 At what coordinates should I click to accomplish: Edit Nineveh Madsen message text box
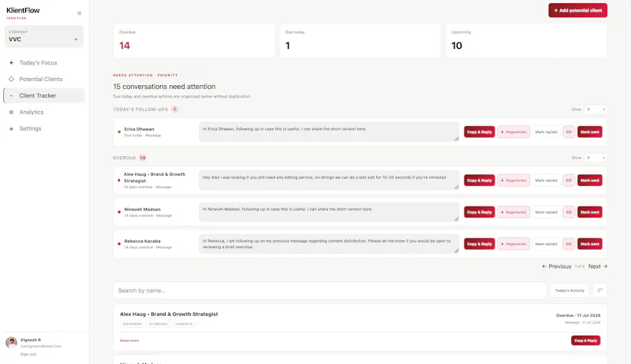[x=329, y=212]
